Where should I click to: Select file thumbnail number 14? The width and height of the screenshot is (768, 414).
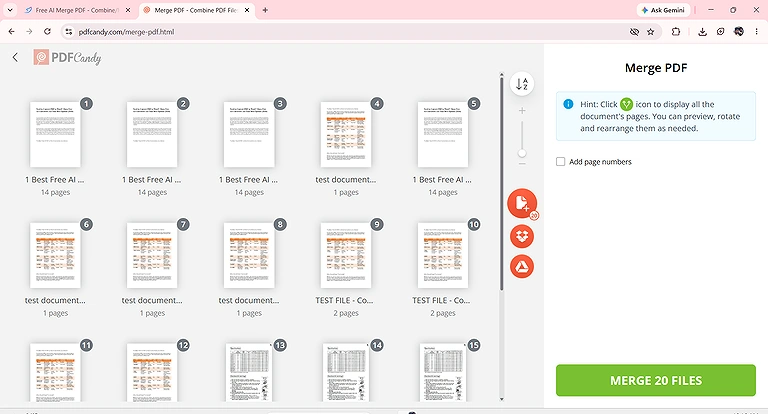(x=346, y=372)
